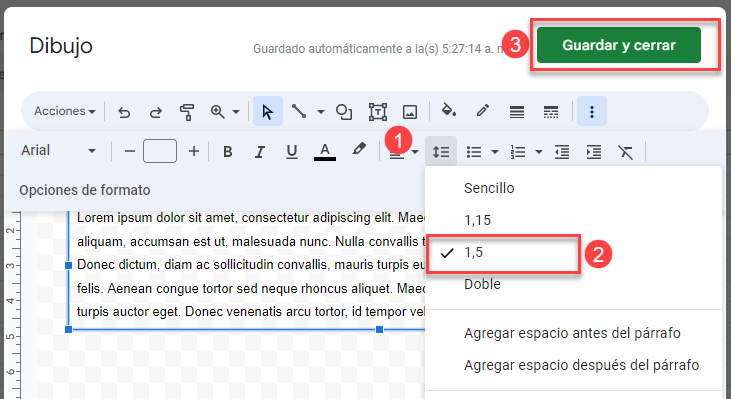731x399 pixels.
Task: Activate the select arrow cursor tool
Action: pos(268,112)
